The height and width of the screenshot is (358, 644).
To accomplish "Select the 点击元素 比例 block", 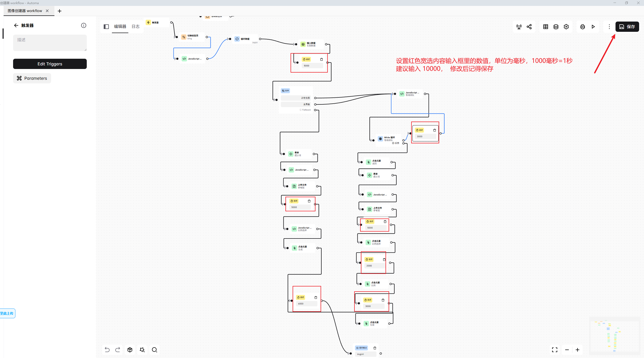I will tap(376, 284).
